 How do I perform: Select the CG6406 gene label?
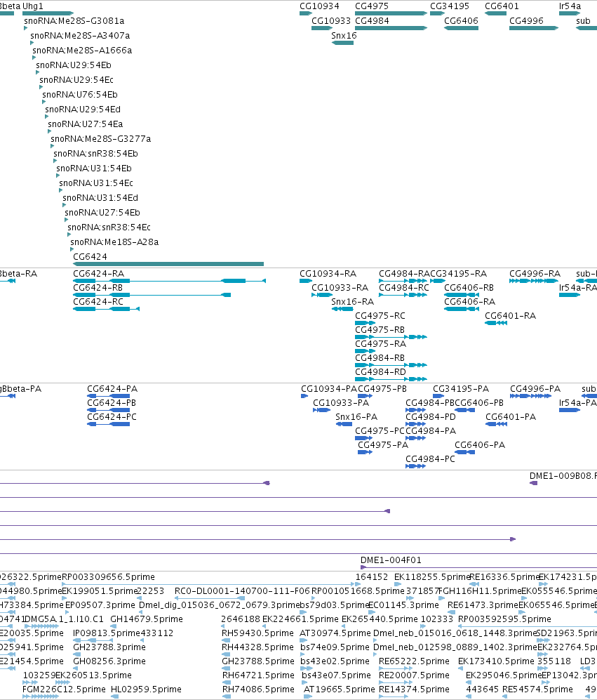coord(462,21)
